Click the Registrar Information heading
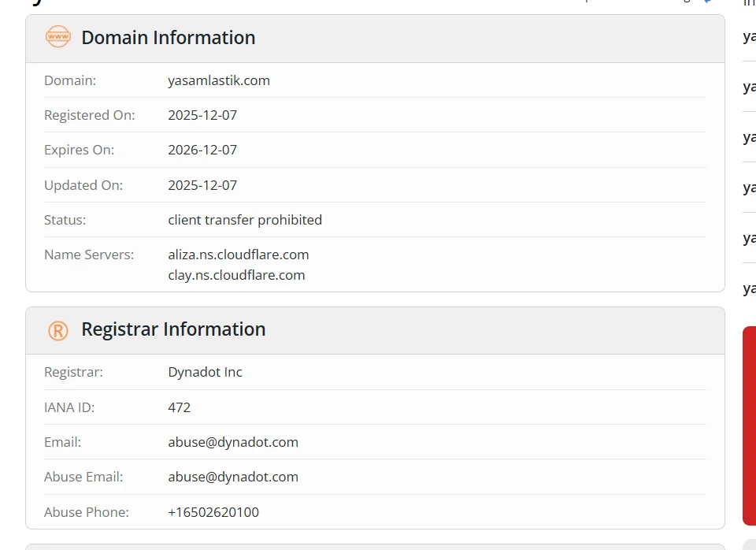 pyautogui.click(x=173, y=329)
